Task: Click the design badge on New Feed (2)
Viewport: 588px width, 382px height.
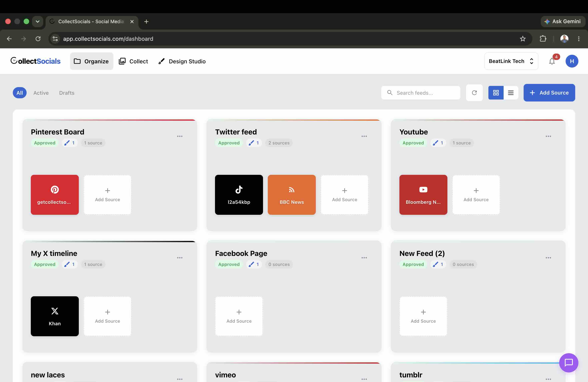Action: [438, 264]
